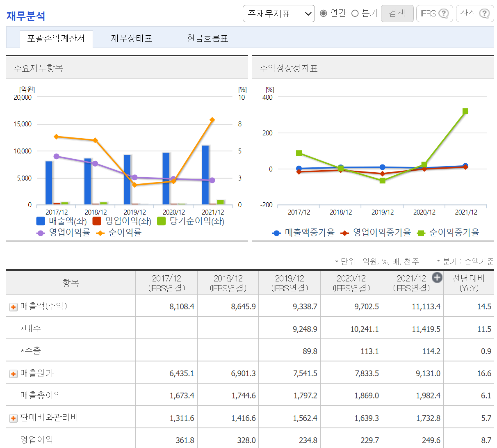Click the 산식 help question-mark icon
The height and width of the screenshot is (448, 497).
tap(484, 14)
